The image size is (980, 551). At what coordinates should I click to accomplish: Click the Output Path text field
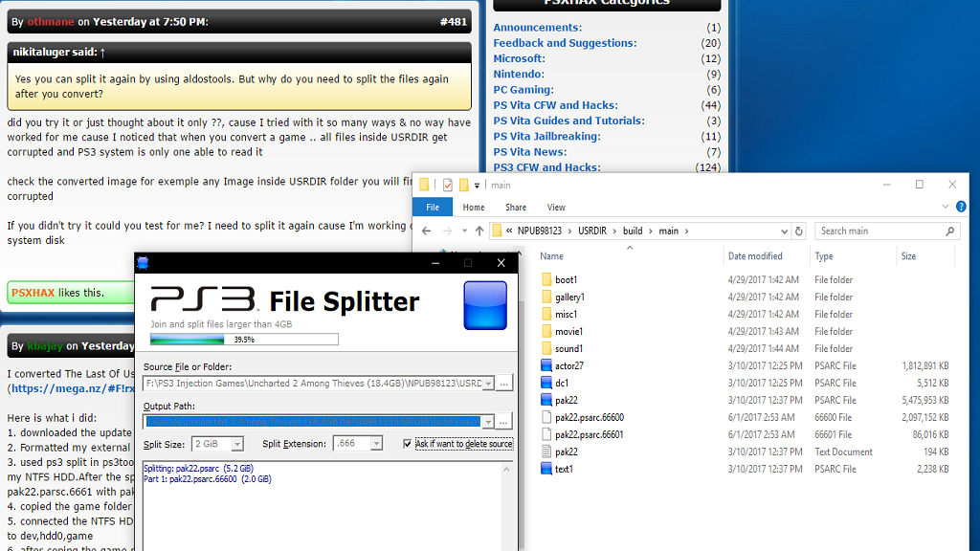(313, 422)
